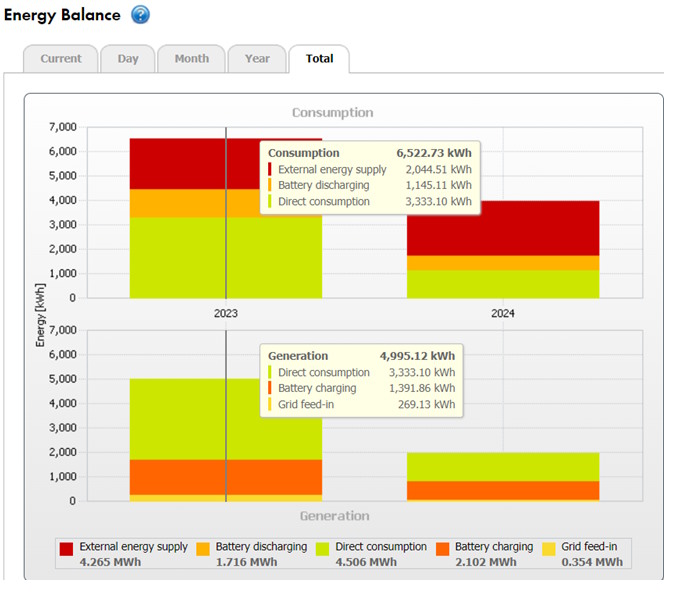
Task: Toggle Battery discharging legend swatch
Action: [202, 548]
